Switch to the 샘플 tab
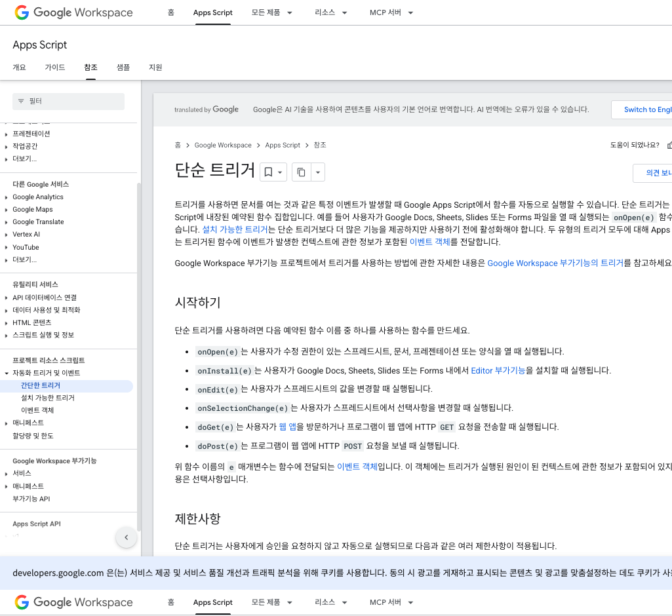The image size is (672, 616). (123, 67)
